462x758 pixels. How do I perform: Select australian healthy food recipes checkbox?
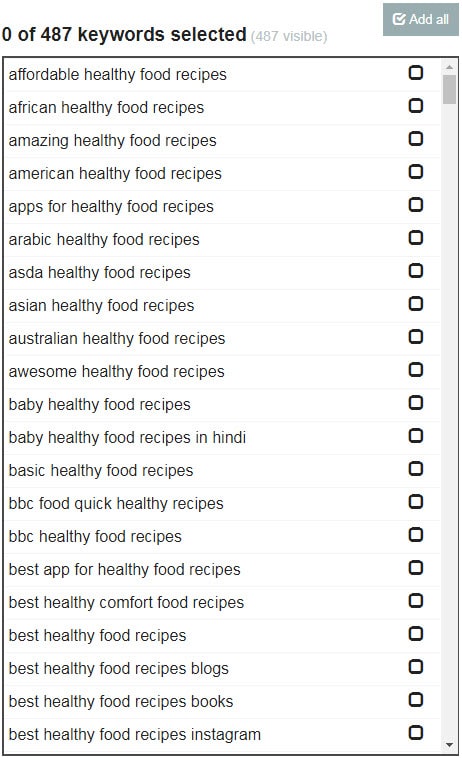(416, 336)
